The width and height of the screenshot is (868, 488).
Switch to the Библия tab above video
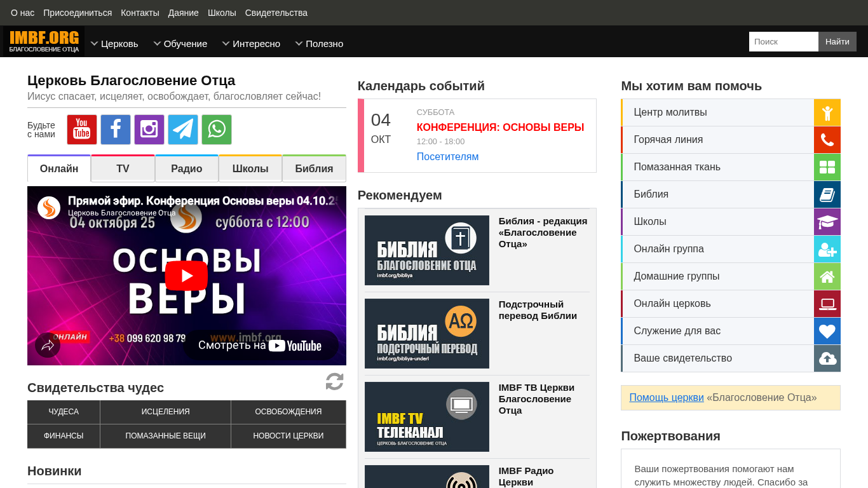pos(314,168)
